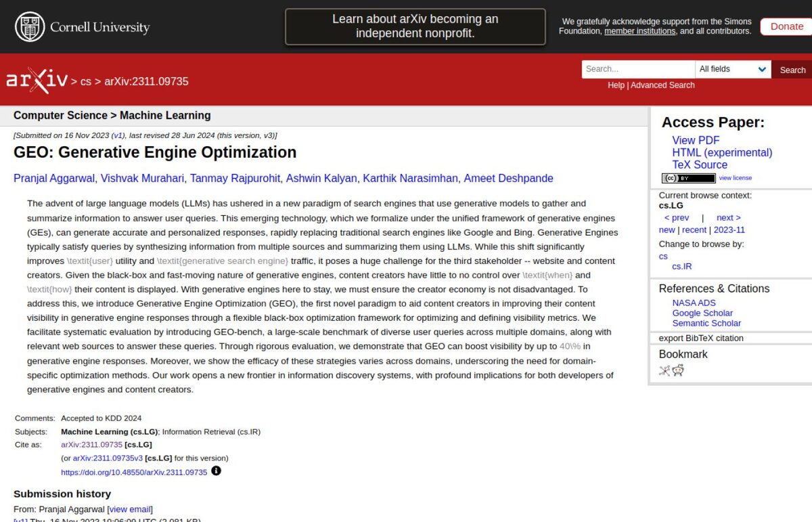Open author Ashwin Kalyan's link

321,179
